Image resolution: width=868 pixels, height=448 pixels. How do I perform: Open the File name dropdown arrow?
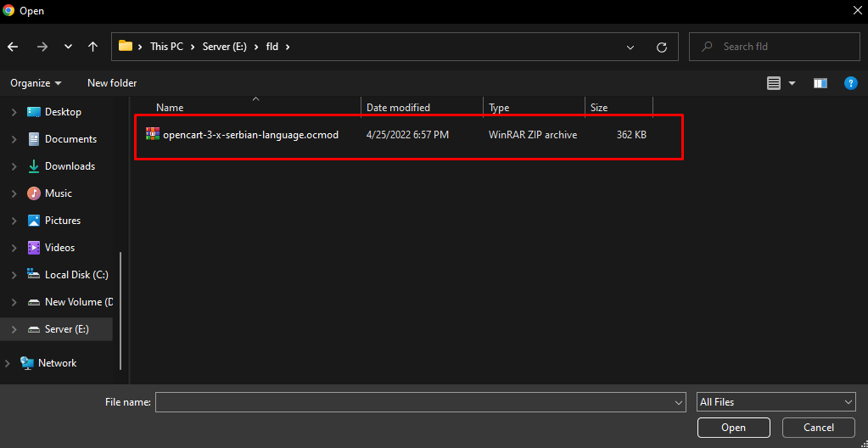678,402
